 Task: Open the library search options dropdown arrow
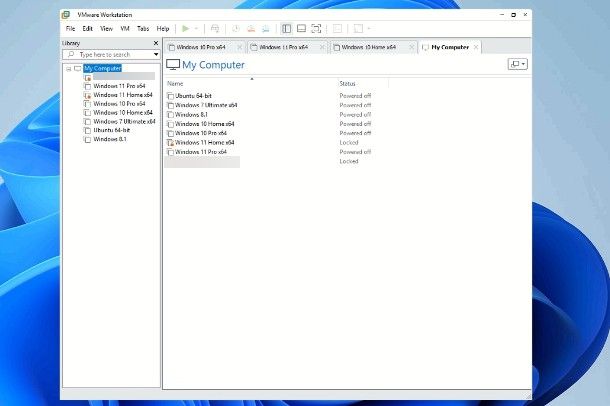point(154,54)
